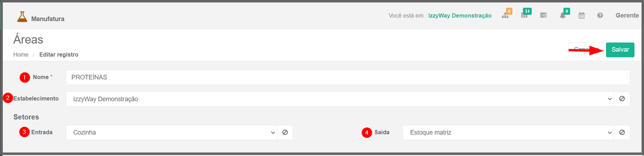The height and width of the screenshot is (156, 644).
Task: Click the help question mark icon
Action: [600, 15]
